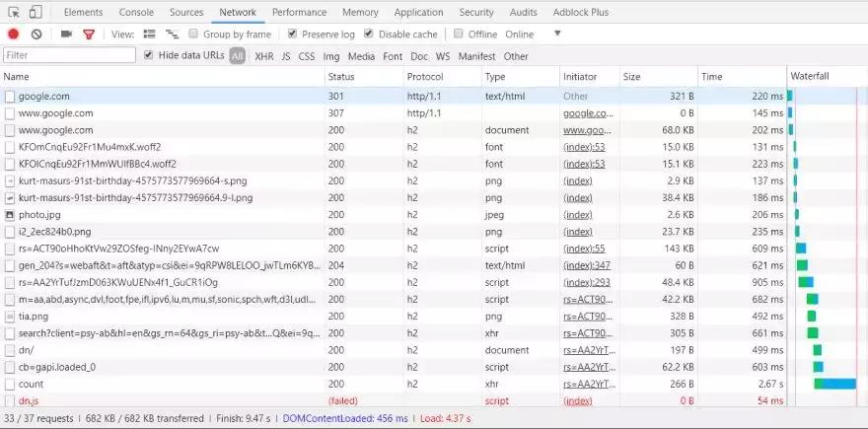Screen dimensions: 868x429
Task: Open the Online throttling dropdown
Action: click(x=532, y=35)
